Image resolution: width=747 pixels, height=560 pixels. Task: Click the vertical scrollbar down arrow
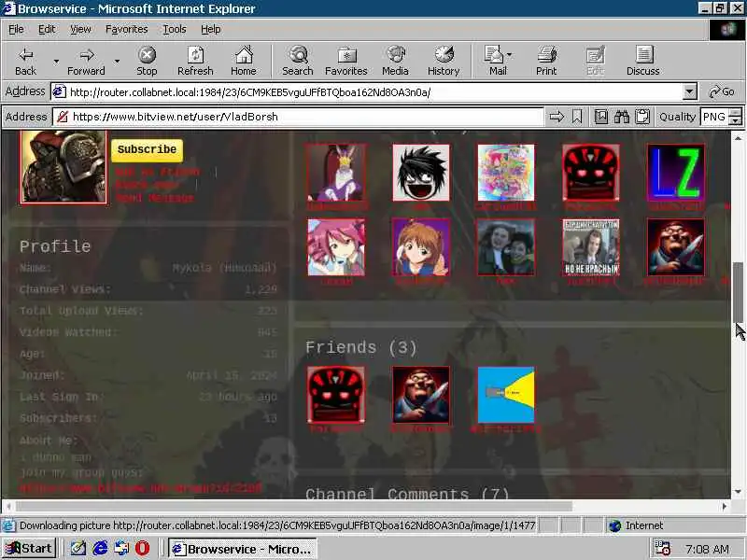pos(738,492)
